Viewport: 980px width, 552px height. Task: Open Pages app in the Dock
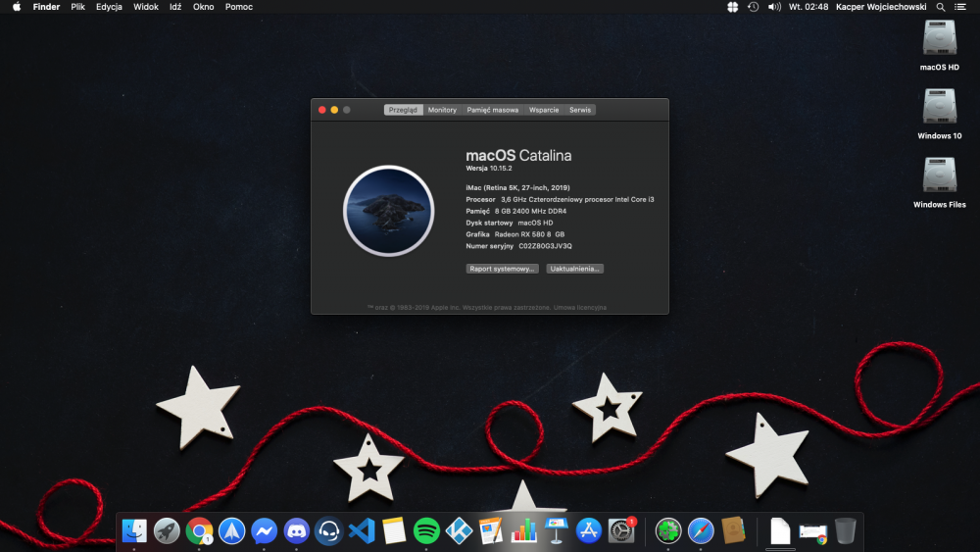tap(491, 531)
